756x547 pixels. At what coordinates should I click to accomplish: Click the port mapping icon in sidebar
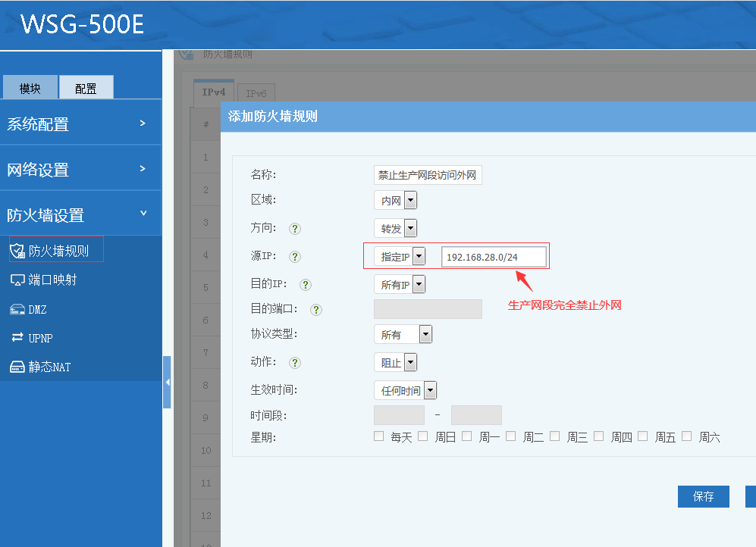pos(17,280)
